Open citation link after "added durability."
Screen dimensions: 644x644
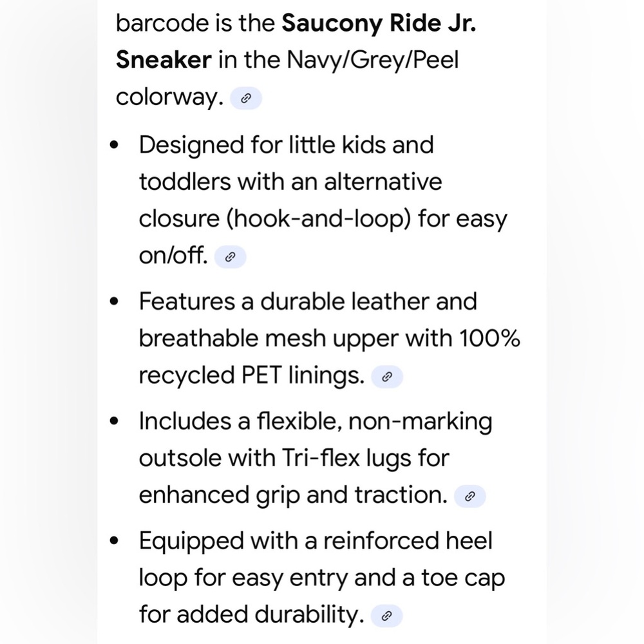(386, 616)
